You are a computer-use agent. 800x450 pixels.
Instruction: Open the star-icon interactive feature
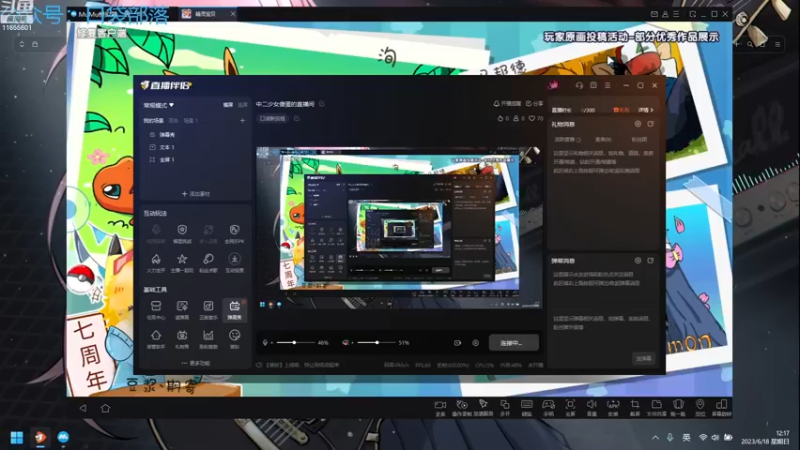(x=182, y=263)
